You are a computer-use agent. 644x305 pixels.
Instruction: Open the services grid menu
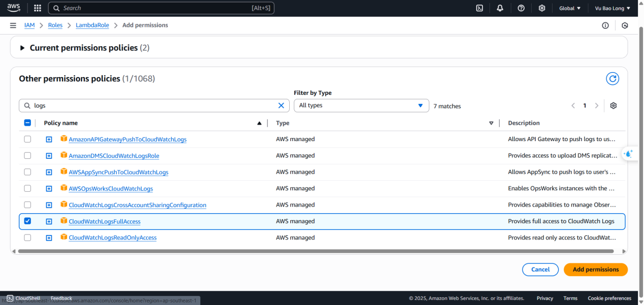tap(38, 8)
